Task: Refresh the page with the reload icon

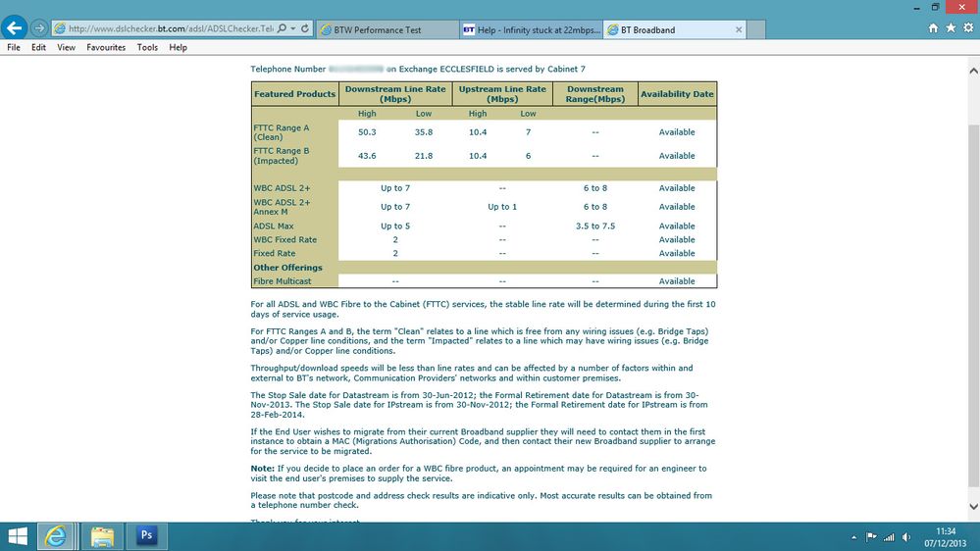Action: click(305, 28)
